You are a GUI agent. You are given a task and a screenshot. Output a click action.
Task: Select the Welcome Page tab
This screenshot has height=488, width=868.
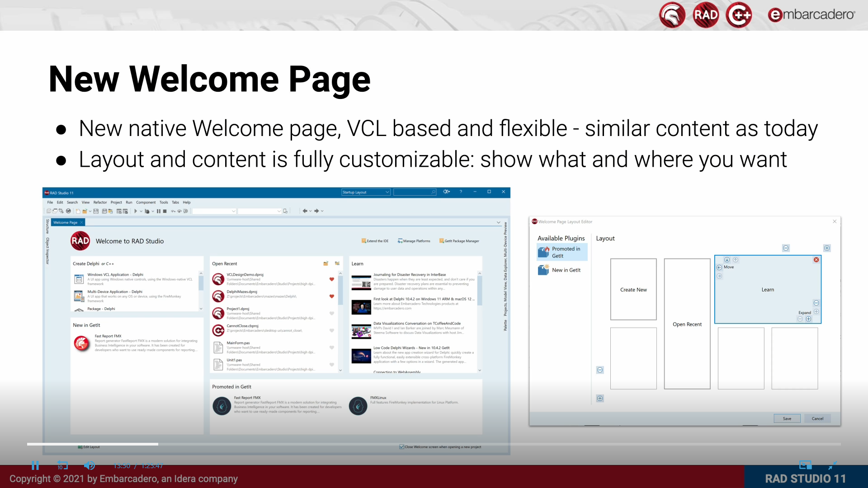tap(65, 222)
